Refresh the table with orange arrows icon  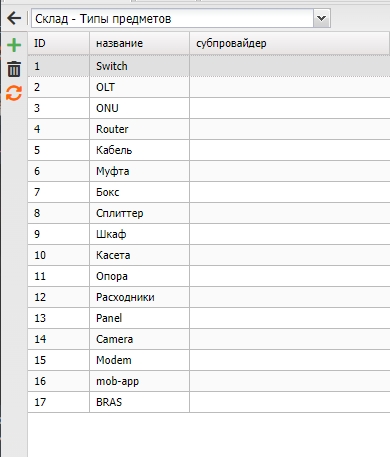coord(14,93)
